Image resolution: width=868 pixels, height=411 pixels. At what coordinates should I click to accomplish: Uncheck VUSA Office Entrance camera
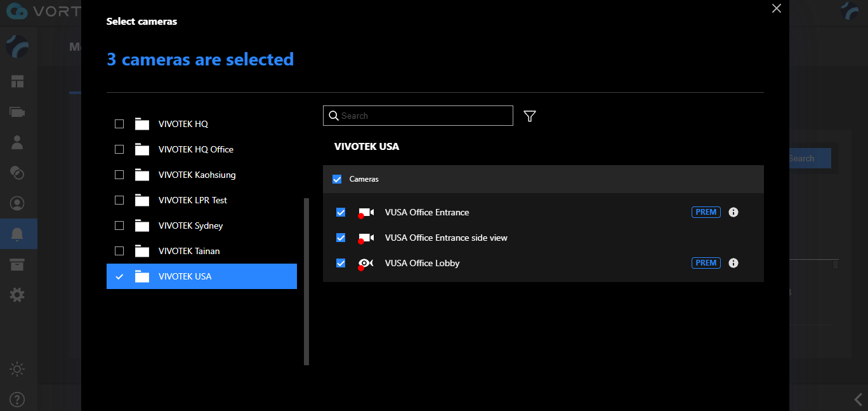(341, 212)
